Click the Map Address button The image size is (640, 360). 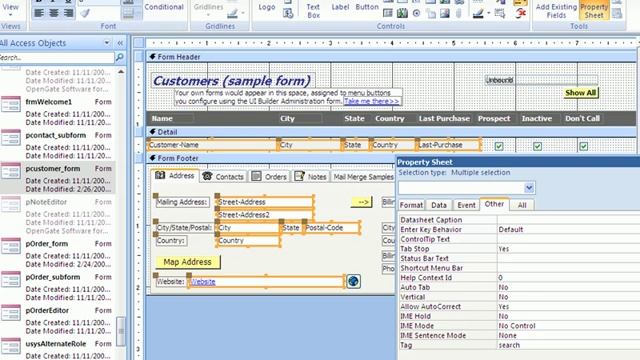point(188,262)
